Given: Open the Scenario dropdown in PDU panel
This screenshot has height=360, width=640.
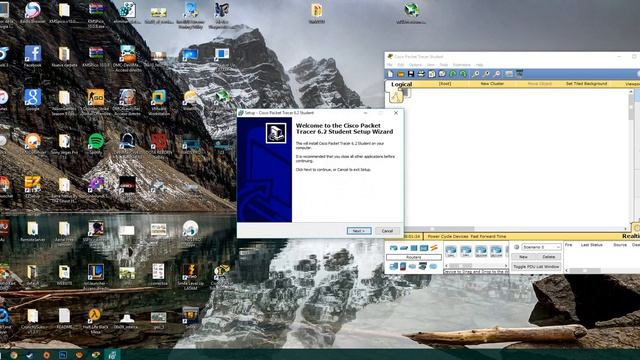Looking at the screenshot, I should 541,247.
